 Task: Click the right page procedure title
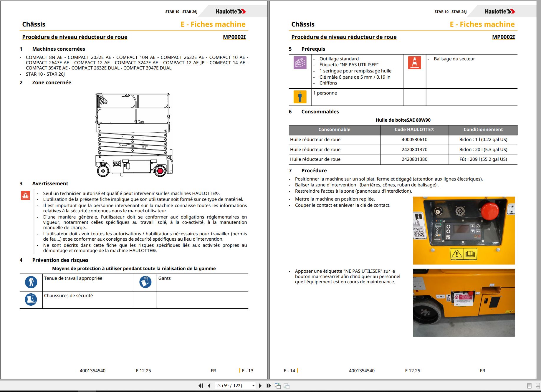[x=344, y=37]
